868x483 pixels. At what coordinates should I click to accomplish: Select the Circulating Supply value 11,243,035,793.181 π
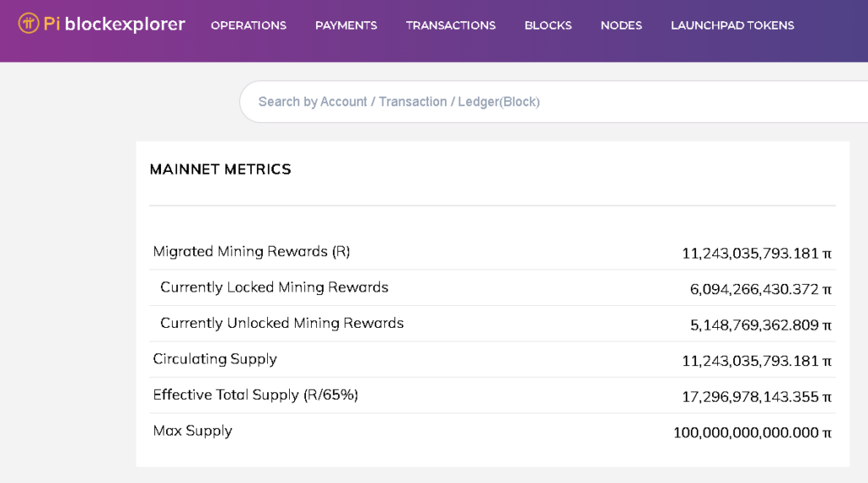(757, 361)
